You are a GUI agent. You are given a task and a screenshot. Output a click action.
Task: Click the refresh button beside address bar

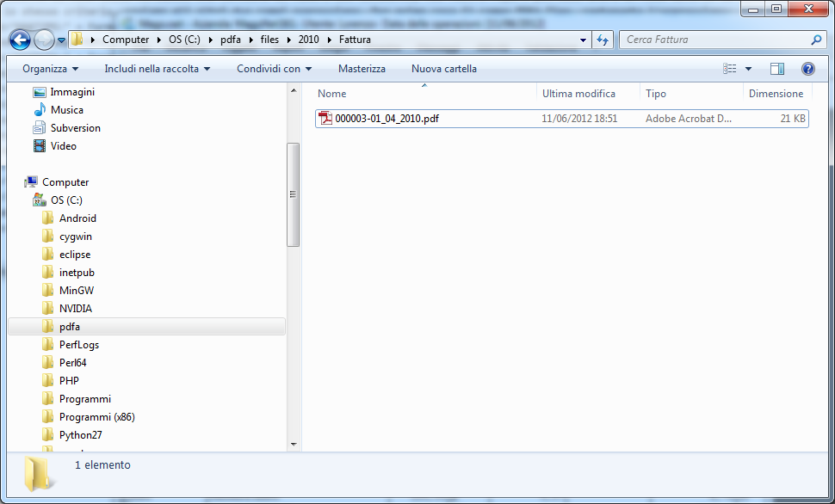pyautogui.click(x=603, y=40)
